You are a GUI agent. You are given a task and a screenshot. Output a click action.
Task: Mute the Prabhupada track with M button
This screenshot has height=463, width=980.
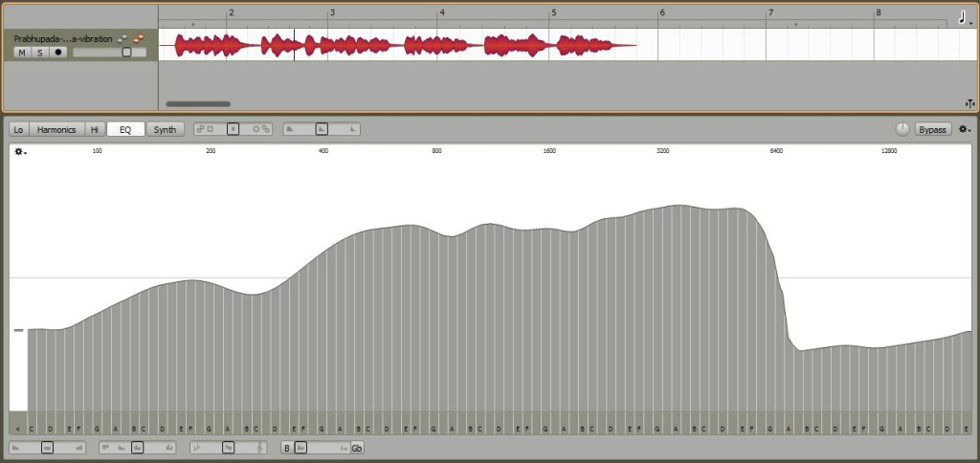[22, 53]
